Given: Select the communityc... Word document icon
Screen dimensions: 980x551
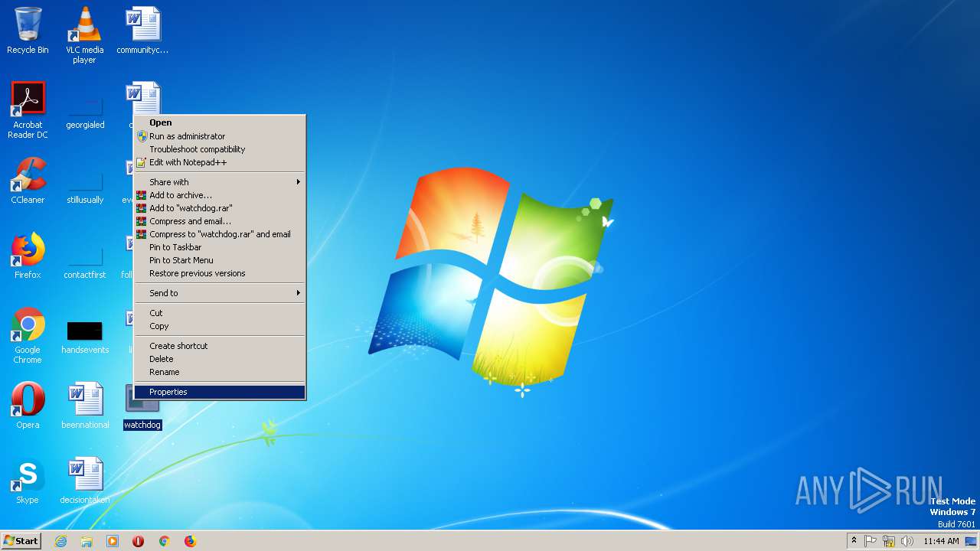Looking at the screenshot, I should click(x=142, y=31).
